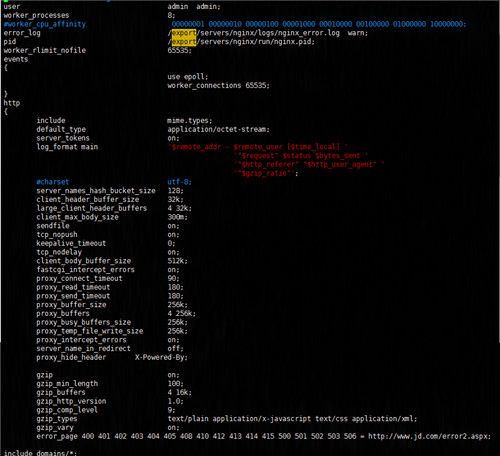Click keepalive_timeout directive
This screenshot has width=500, height=456.
tap(71, 243)
